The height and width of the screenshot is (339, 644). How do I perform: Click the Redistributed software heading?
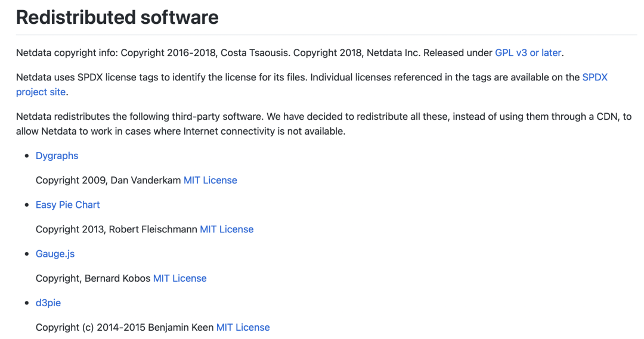pos(117,18)
